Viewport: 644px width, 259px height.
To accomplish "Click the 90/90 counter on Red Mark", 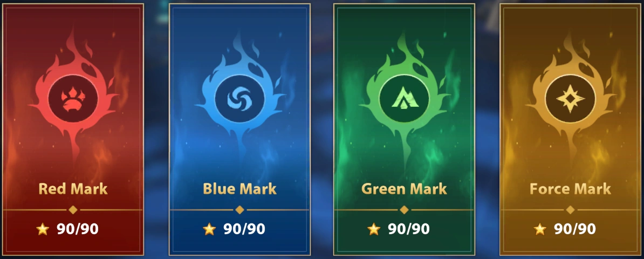I will [78, 229].
